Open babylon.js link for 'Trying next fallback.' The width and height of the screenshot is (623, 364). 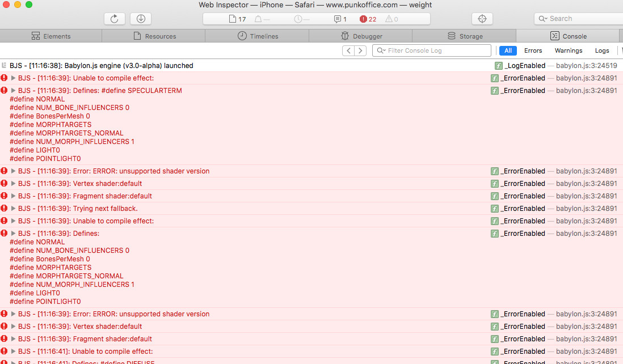click(x=587, y=209)
